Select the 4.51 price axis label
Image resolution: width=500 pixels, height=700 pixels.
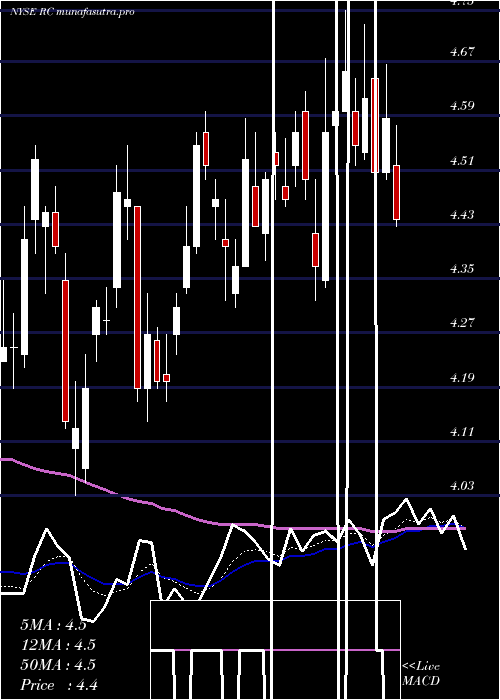click(462, 161)
